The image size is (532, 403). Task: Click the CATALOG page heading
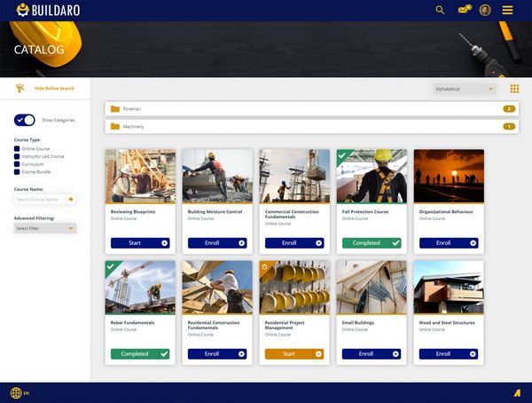(39, 50)
